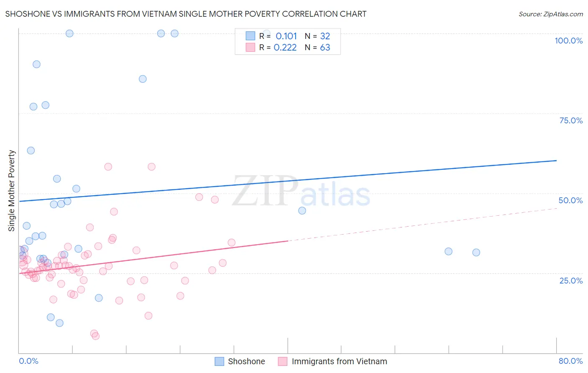Click the N = 32 value in legend

click(317, 36)
